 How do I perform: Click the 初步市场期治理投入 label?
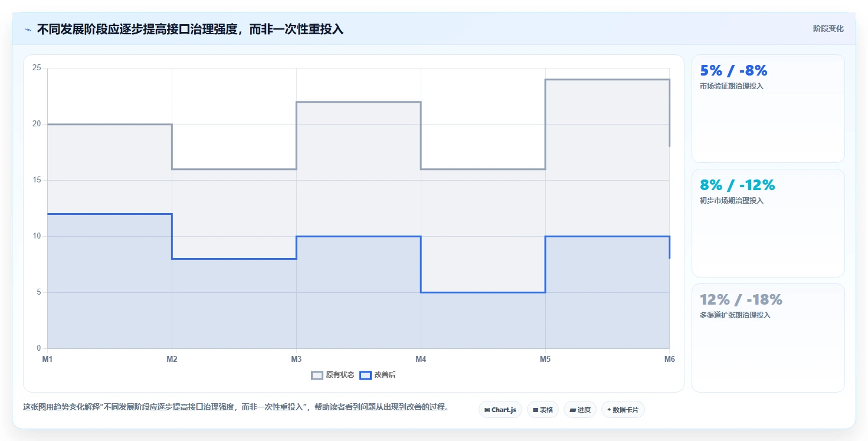point(732,201)
